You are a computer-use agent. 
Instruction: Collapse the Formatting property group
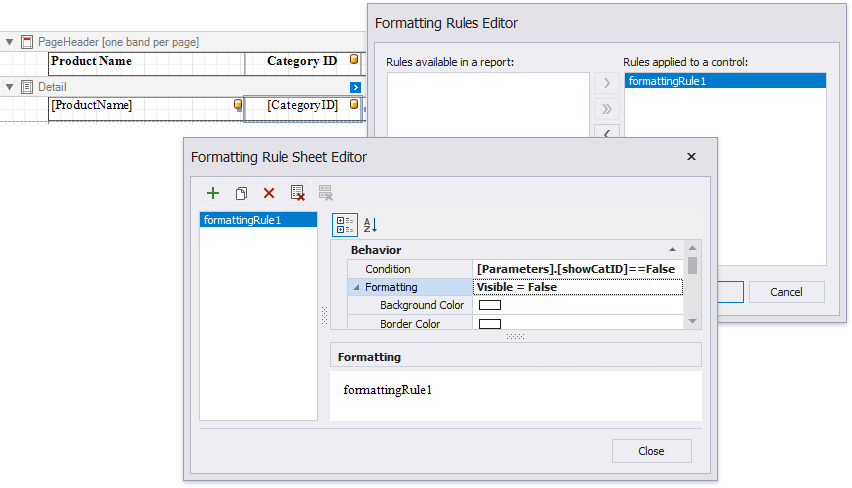point(356,288)
